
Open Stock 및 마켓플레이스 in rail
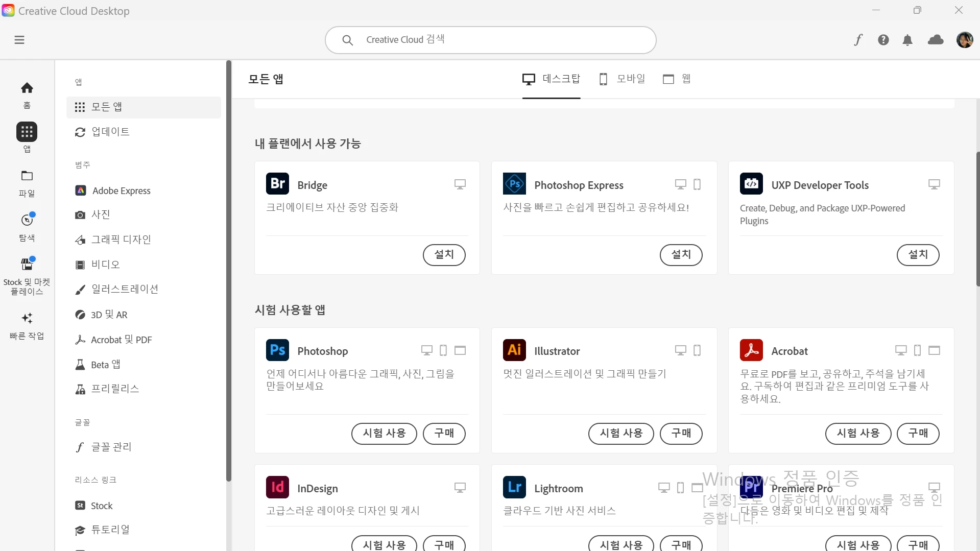27,276
